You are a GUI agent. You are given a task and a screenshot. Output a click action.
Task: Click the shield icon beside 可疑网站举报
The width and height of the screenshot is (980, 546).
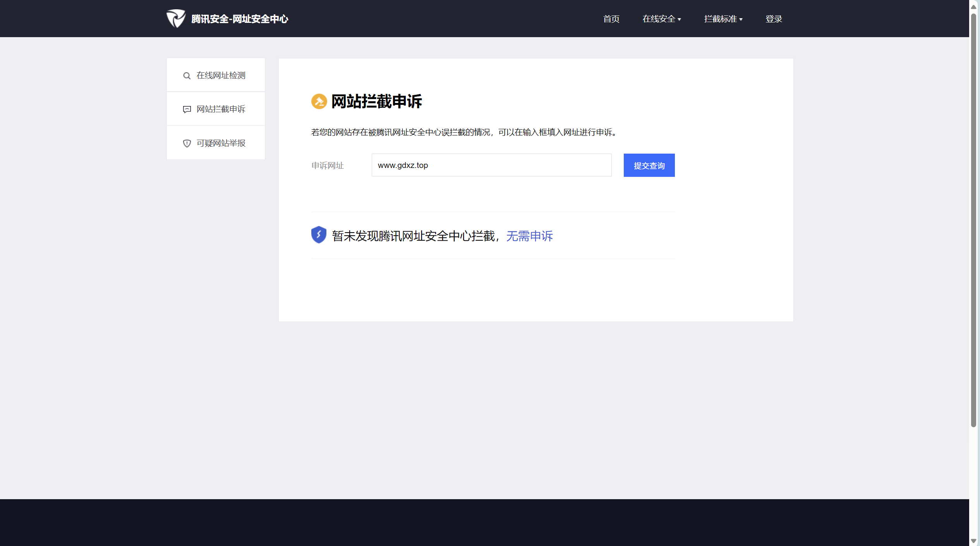click(187, 144)
